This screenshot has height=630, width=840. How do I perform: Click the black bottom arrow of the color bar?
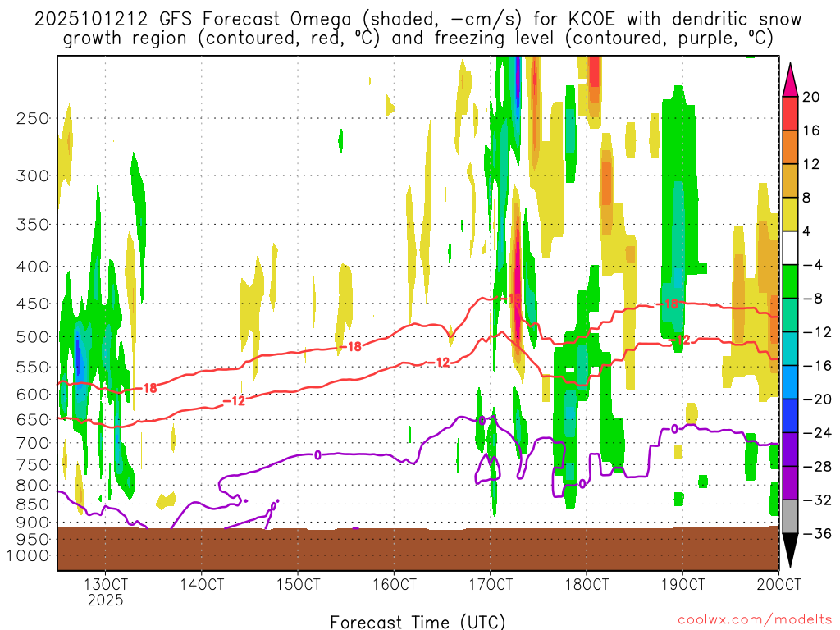790,550
